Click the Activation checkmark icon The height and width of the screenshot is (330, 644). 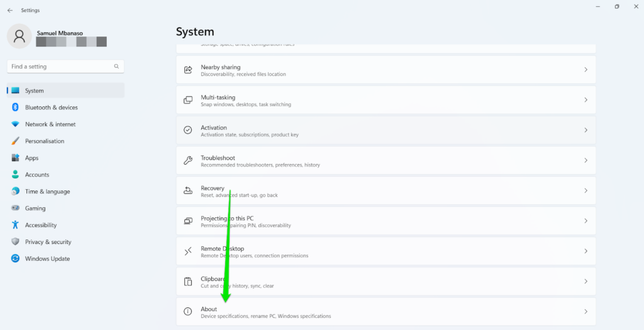pos(187,130)
